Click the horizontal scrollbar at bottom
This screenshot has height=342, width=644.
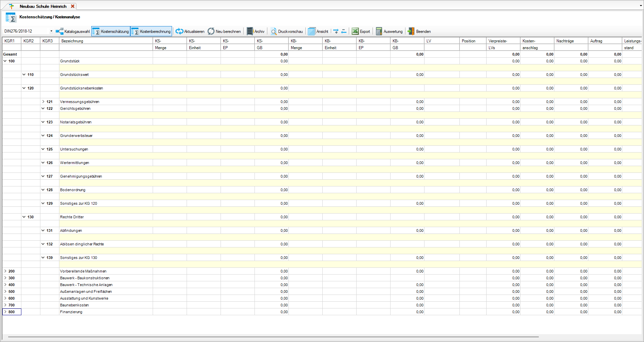[273, 337]
